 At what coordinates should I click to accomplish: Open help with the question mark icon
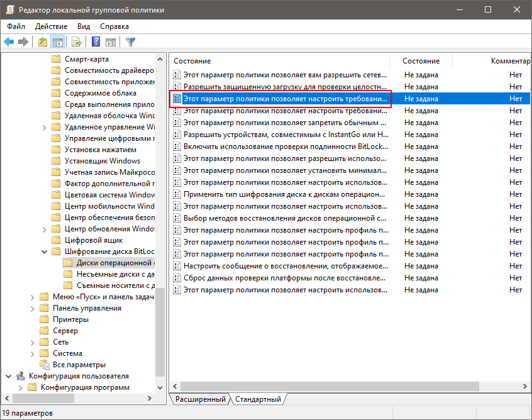(96, 41)
